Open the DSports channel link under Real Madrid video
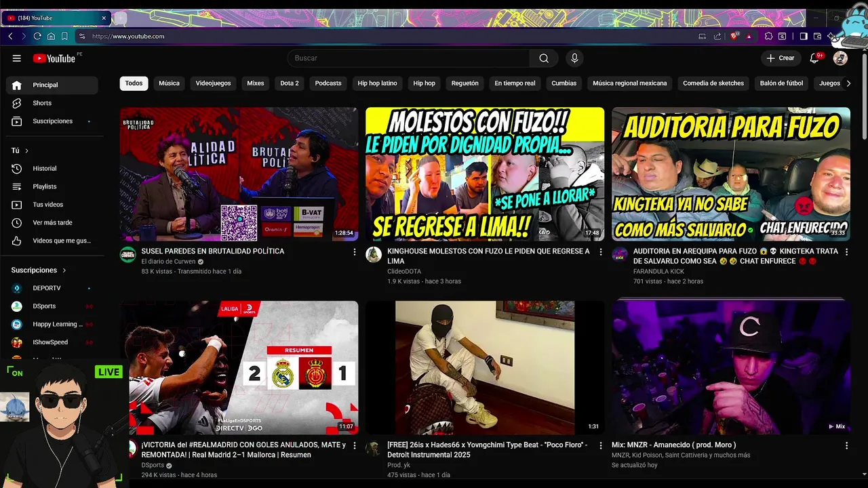 tap(153, 466)
